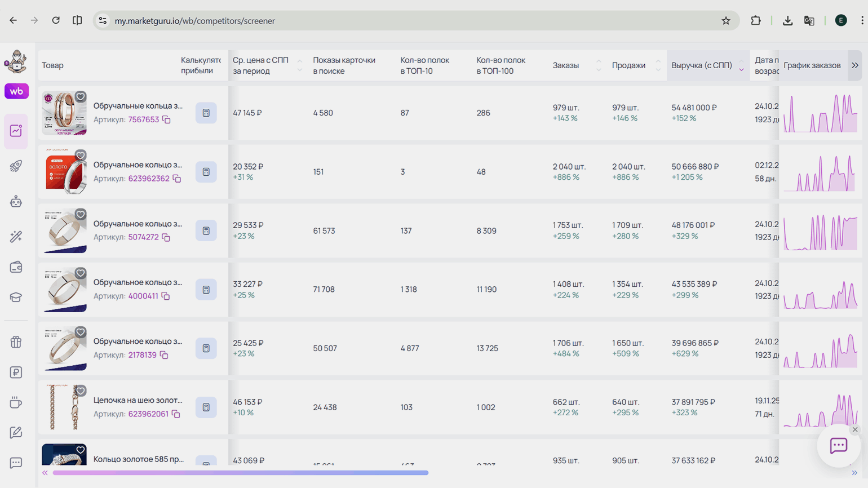Sort table by Заказы column
This screenshot has height=488, width=868.
click(566, 65)
